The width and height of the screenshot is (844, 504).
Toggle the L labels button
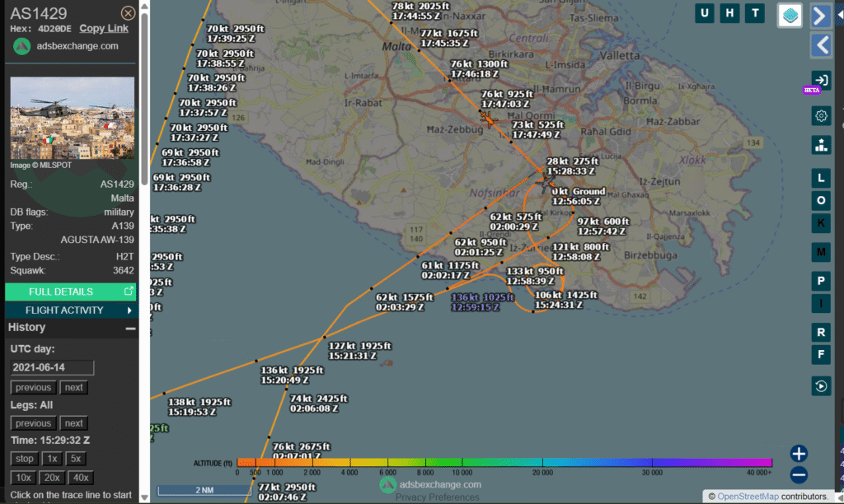pyautogui.click(x=821, y=178)
